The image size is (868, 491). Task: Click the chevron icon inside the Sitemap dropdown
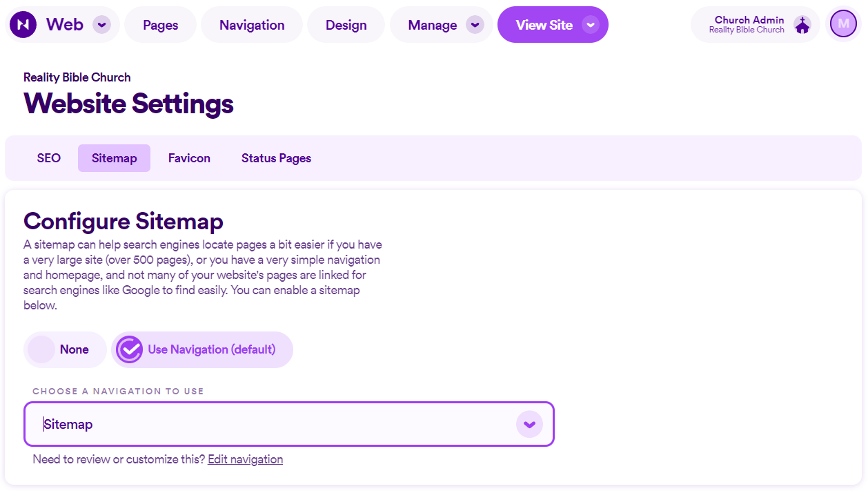[529, 424]
